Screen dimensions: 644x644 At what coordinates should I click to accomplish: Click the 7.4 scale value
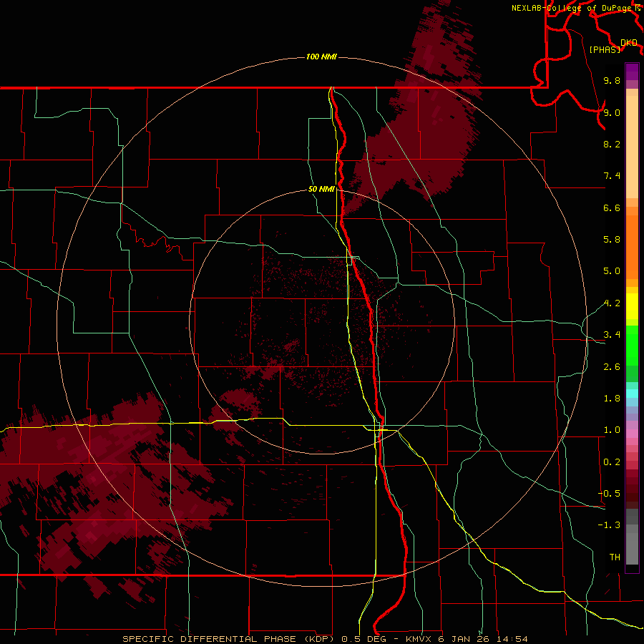click(x=612, y=176)
